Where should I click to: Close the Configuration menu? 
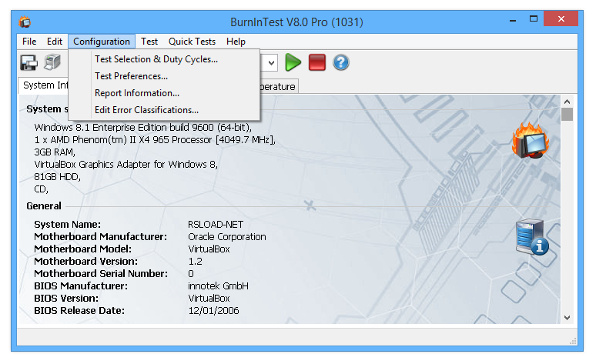point(102,42)
